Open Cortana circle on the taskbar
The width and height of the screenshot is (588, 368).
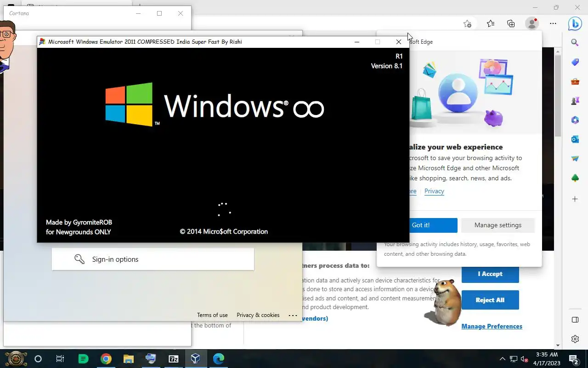tap(38, 359)
